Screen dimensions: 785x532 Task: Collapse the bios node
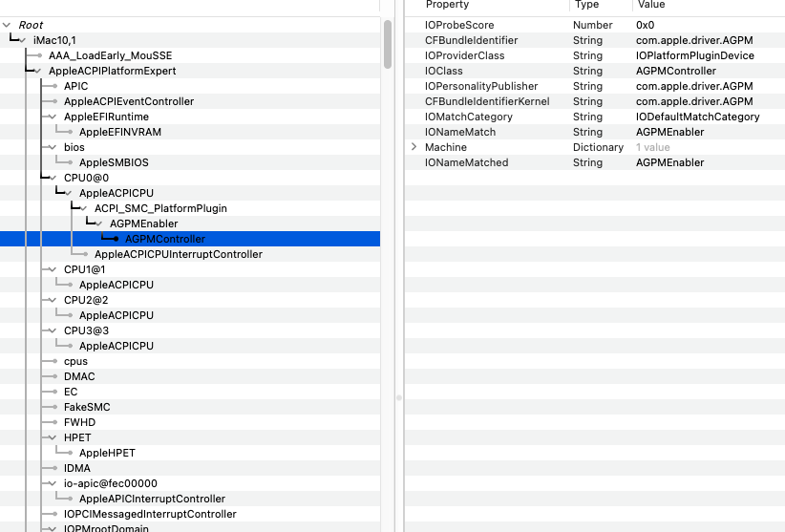[x=53, y=147]
